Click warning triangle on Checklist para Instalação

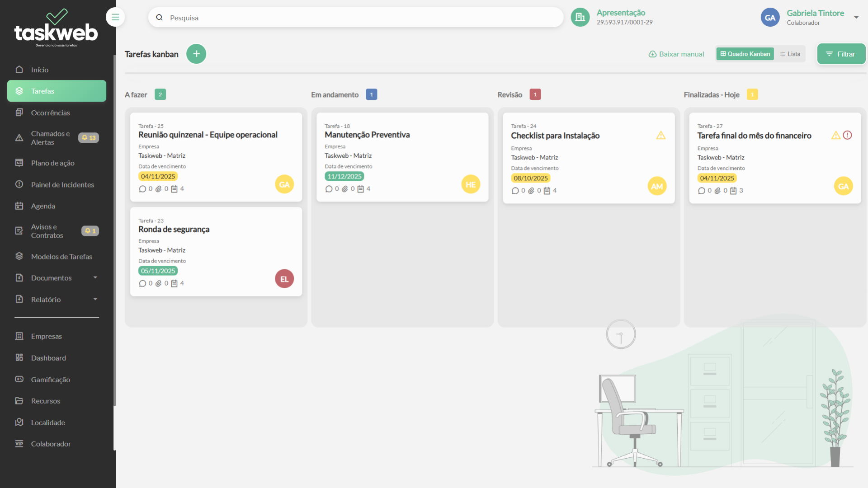click(x=661, y=136)
